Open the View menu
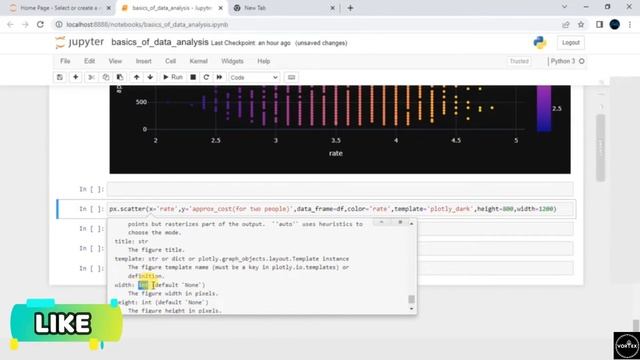 coord(115,61)
